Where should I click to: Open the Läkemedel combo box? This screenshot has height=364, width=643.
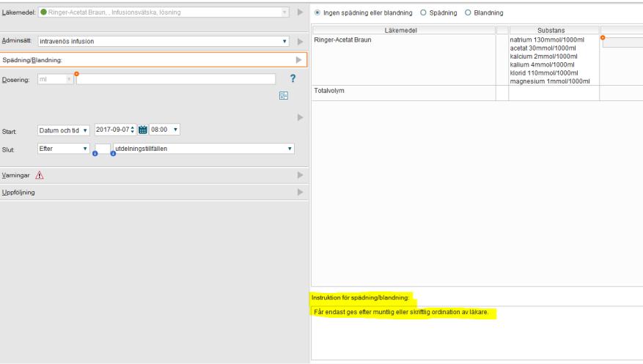(x=163, y=12)
